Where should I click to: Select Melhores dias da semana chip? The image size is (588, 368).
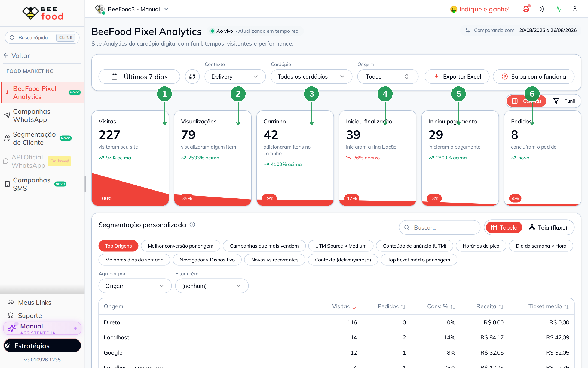[x=134, y=260]
